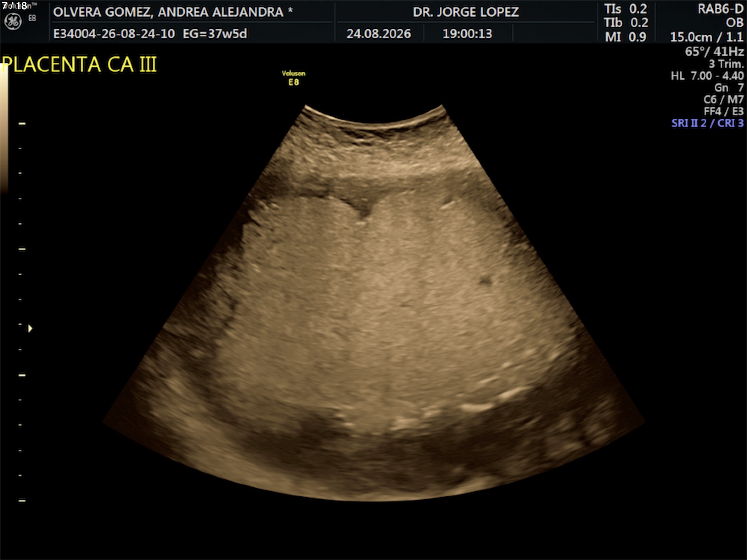
Task: Click the Voluson E8 watermark
Action: (x=293, y=78)
